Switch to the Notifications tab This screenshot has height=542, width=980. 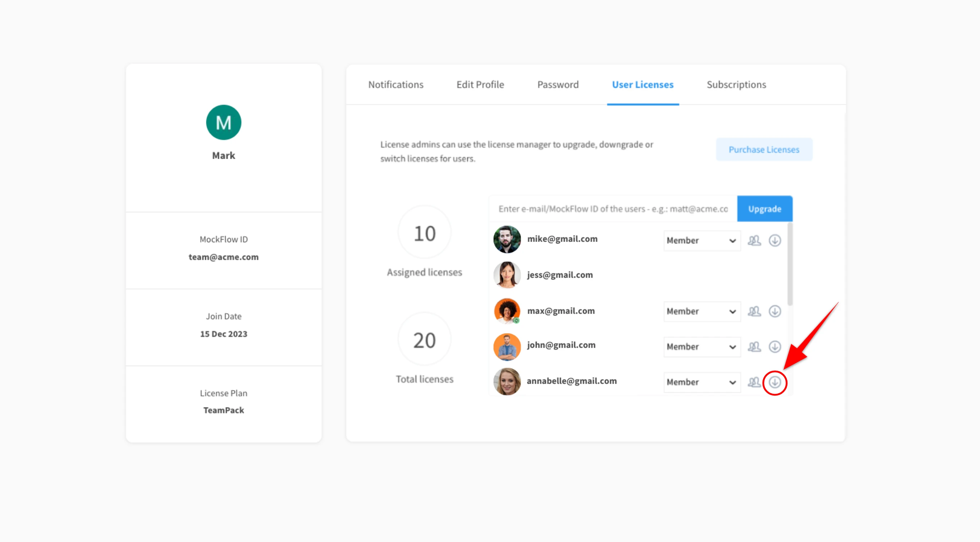[396, 85]
